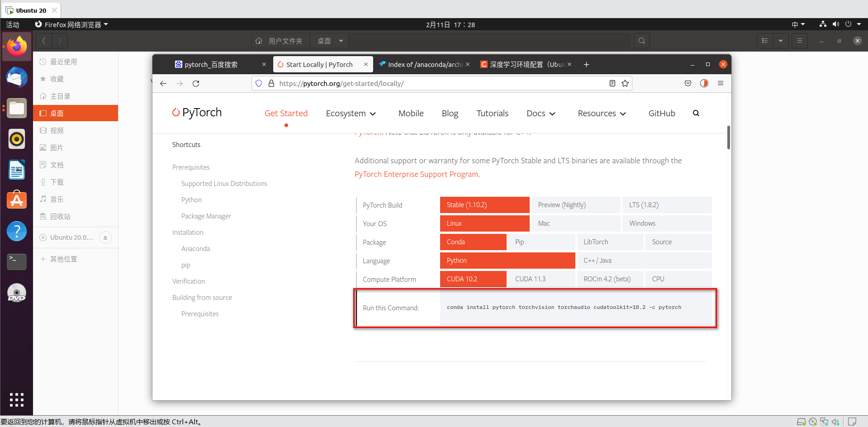The width and height of the screenshot is (868, 427).
Task: Switch Compute Platform to CUDA 11.3
Action: tap(541, 279)
